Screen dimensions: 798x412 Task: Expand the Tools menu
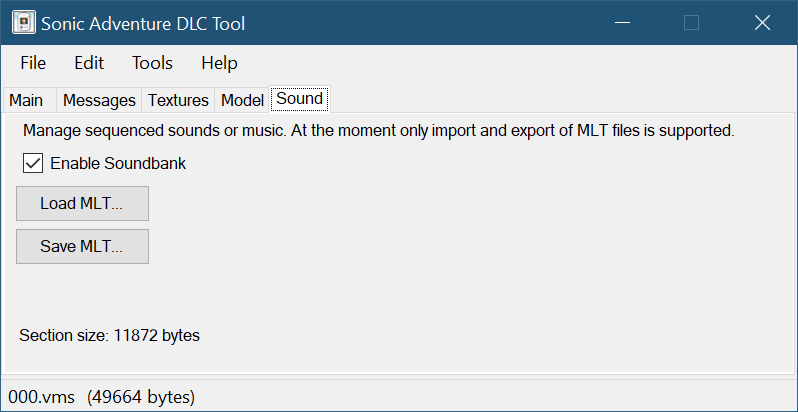pyautogui.click(x=152, y=63)
